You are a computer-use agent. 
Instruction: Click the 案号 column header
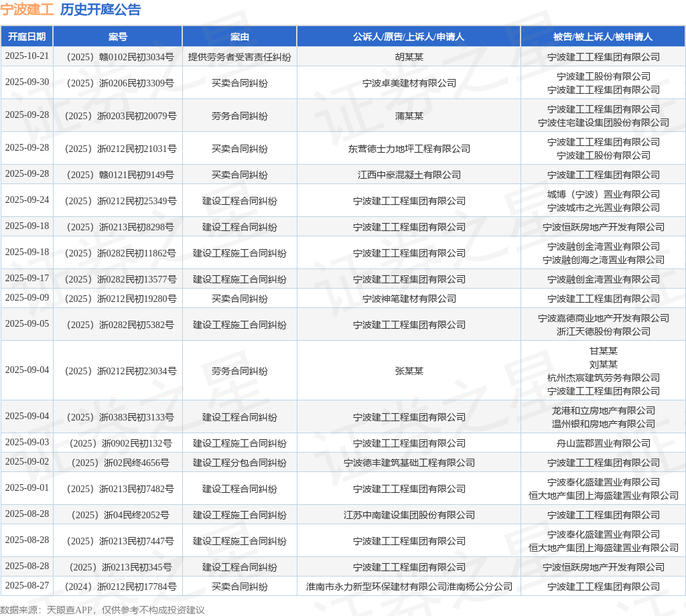118,37
